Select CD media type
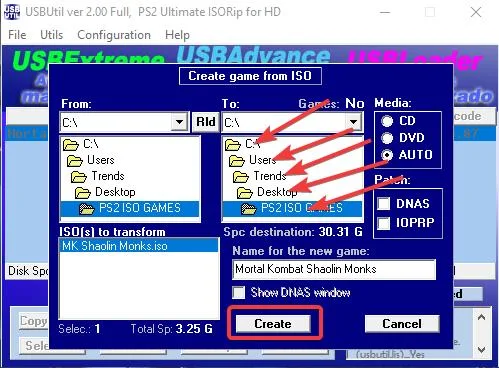 387,121
